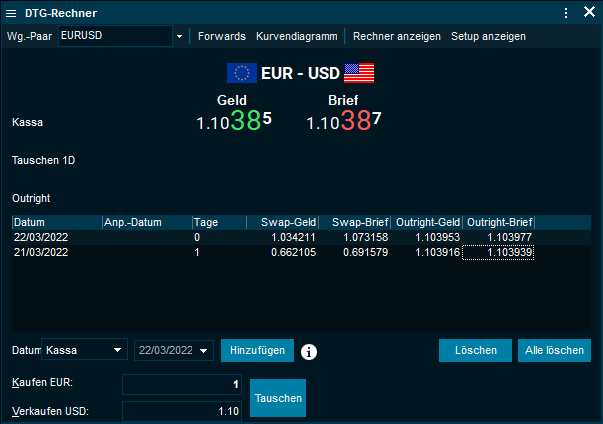Open the Kassa date type dropdown

point(118,350)
